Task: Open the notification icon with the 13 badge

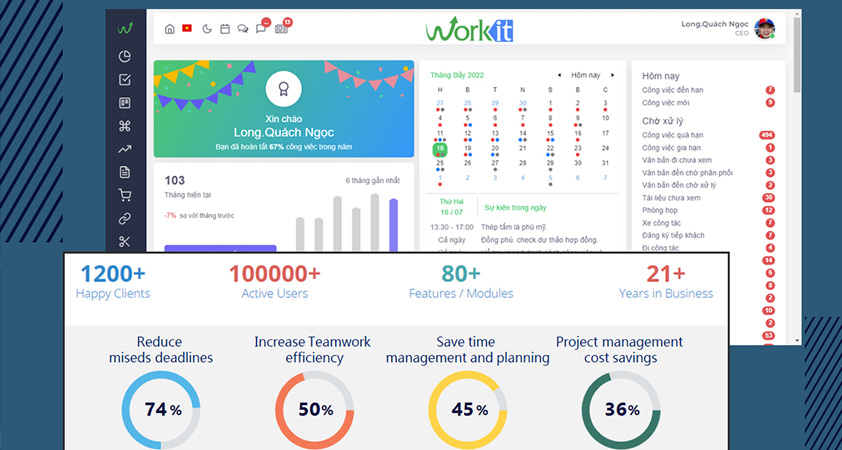Action: tap(282, 27)
